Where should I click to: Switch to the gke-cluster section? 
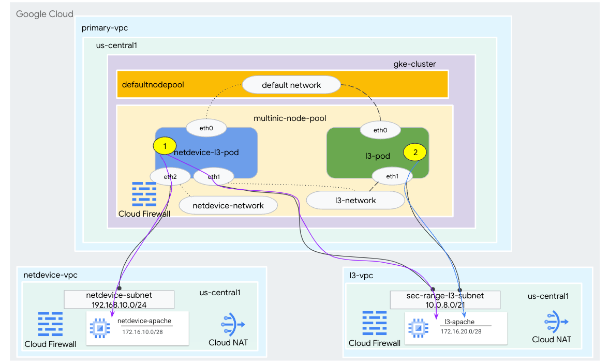click(414, 64)
